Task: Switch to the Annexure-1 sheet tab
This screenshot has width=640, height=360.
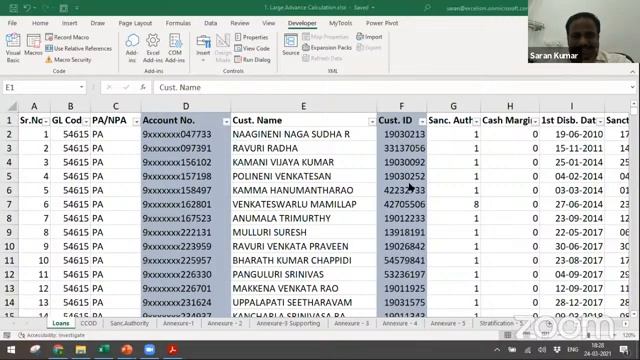Action: (178, 323)
